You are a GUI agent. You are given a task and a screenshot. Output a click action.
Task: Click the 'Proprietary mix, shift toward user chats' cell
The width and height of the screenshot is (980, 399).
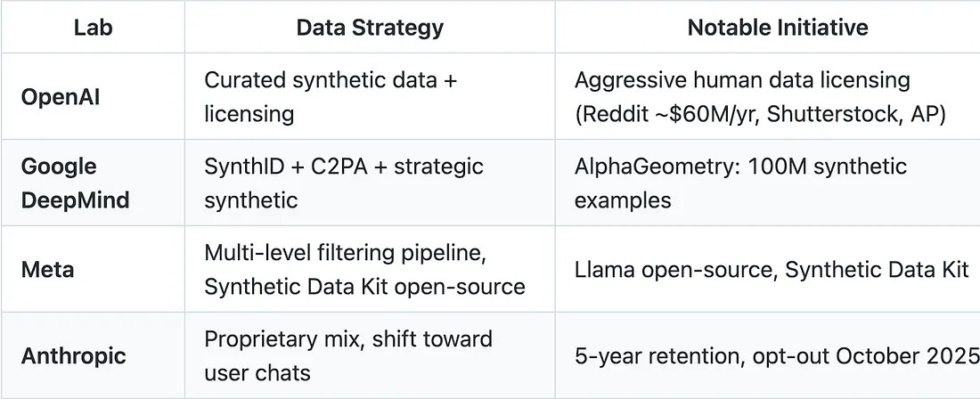pyautogui.click(x=347, y=355)
